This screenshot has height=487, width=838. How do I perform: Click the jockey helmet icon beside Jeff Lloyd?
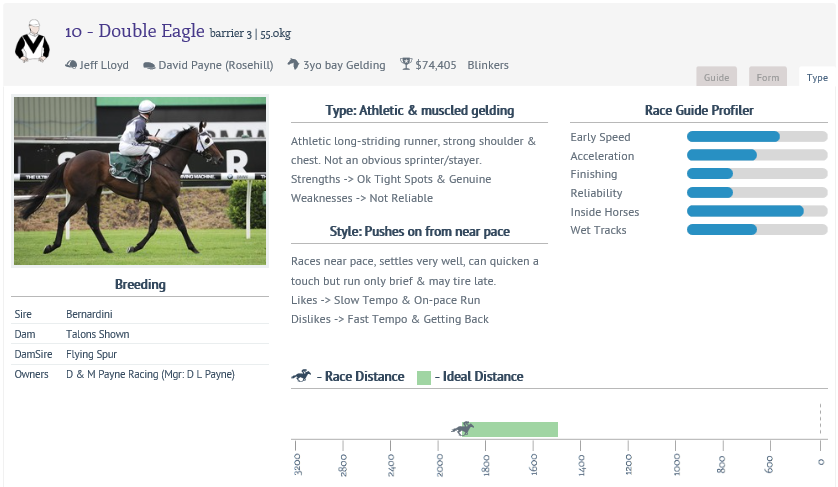pos(71,65)
